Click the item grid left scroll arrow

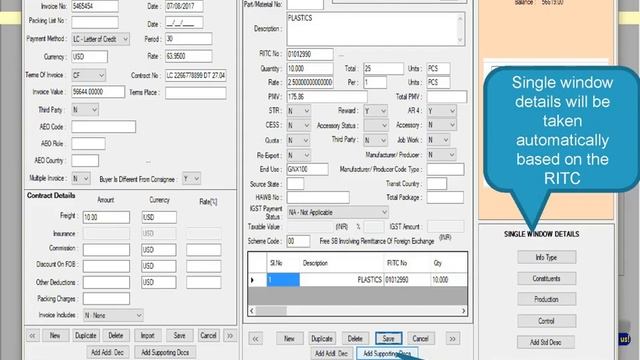coord(252,311)
